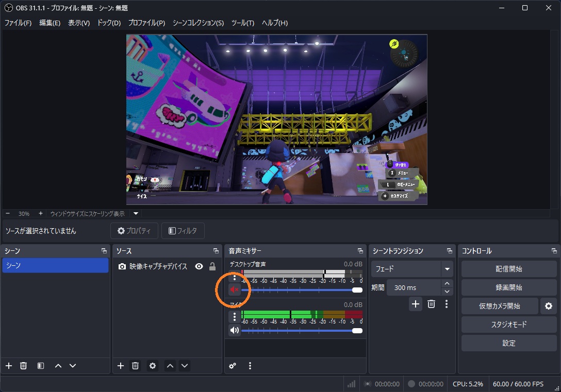Screen dimensions: 561x392
Task: Move the source down with the arrow icon
Action: tap(185, 366)
